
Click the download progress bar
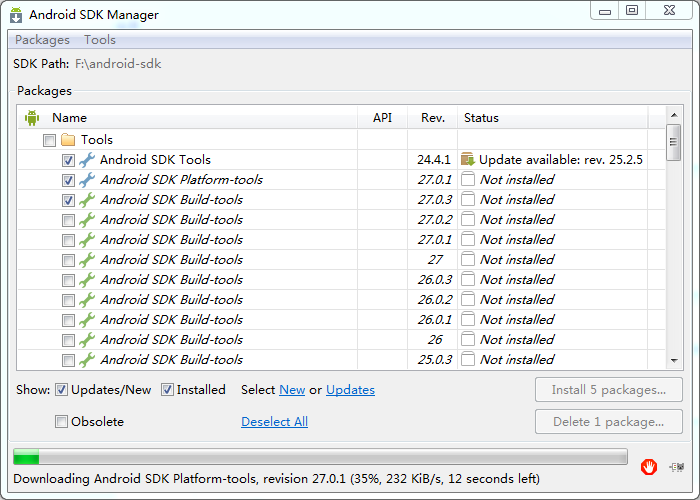pyautogui.click(x=320, y=457)
